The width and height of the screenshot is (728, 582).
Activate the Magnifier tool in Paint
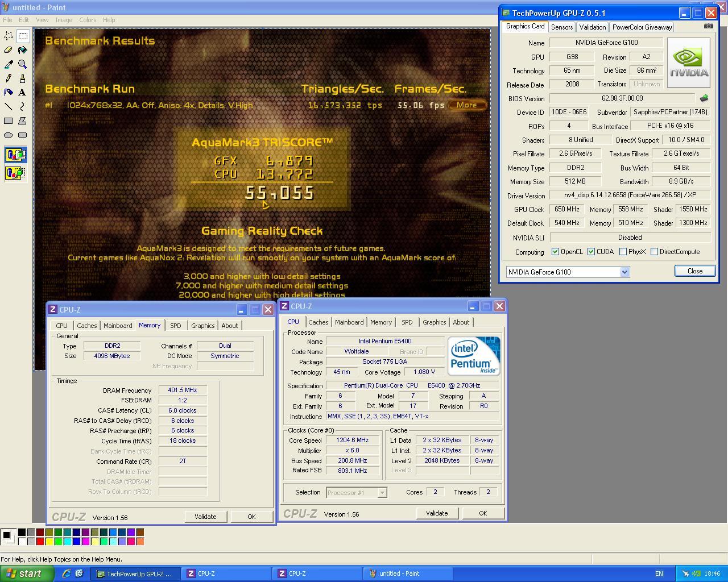(x=23, y=64)
